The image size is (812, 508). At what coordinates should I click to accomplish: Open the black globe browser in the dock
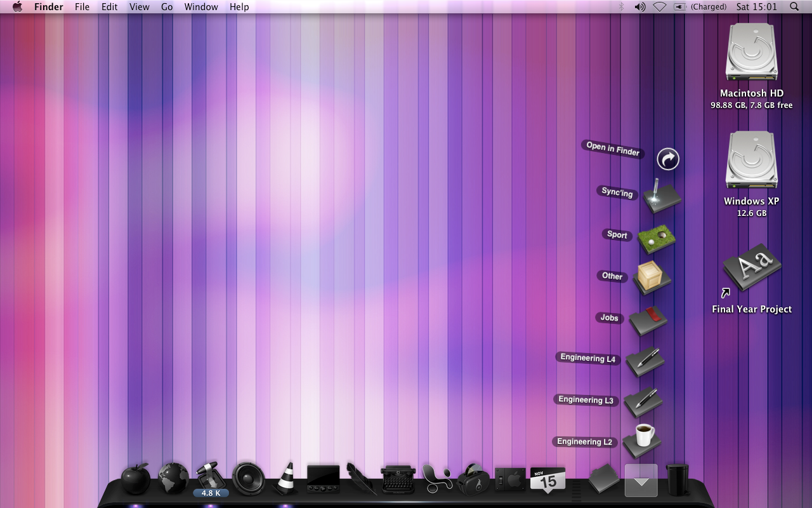coord(173,479)
